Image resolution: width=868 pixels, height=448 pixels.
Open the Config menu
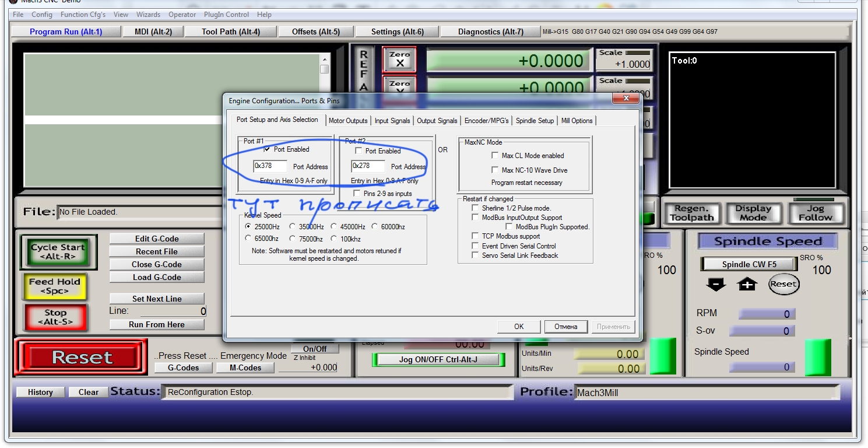[42, 15]
